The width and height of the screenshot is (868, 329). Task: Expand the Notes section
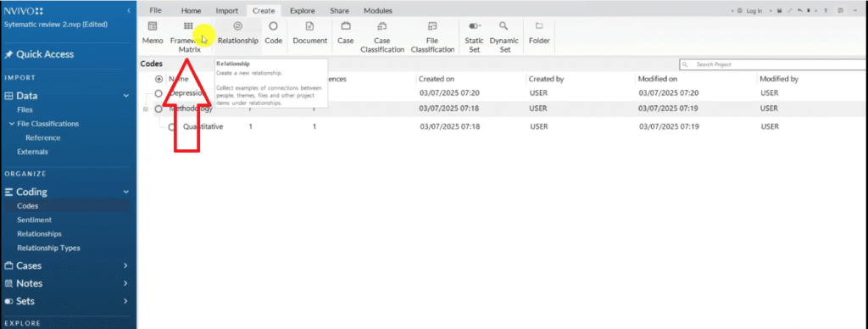click(x=125, y=283)
